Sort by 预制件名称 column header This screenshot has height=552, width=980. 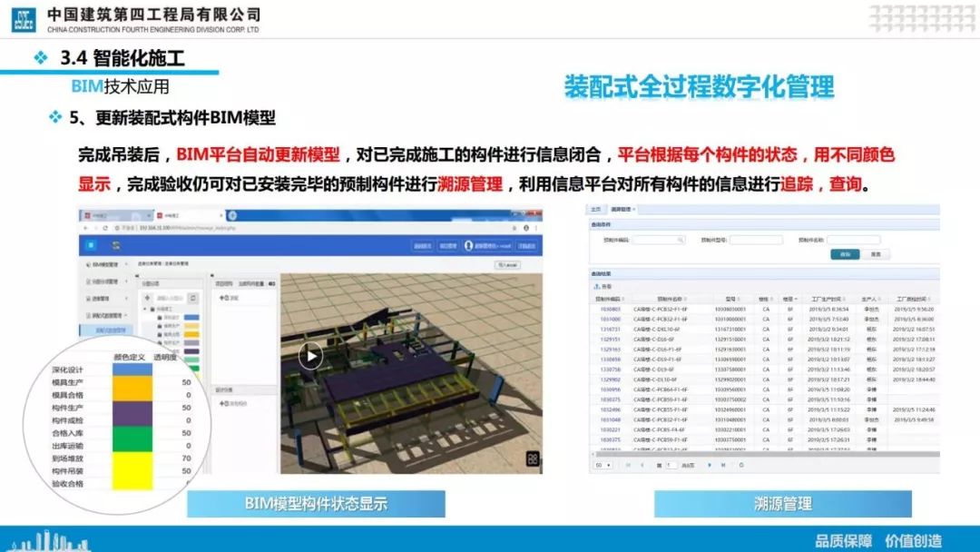tap(670, 299)
